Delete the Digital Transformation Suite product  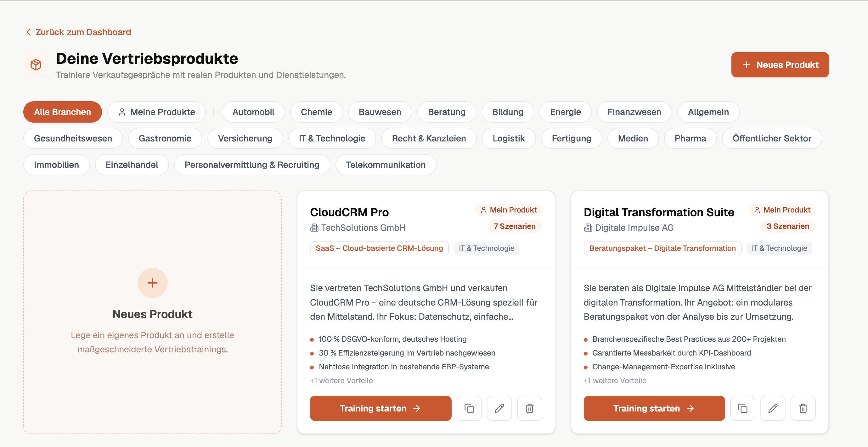pos(803,408)
